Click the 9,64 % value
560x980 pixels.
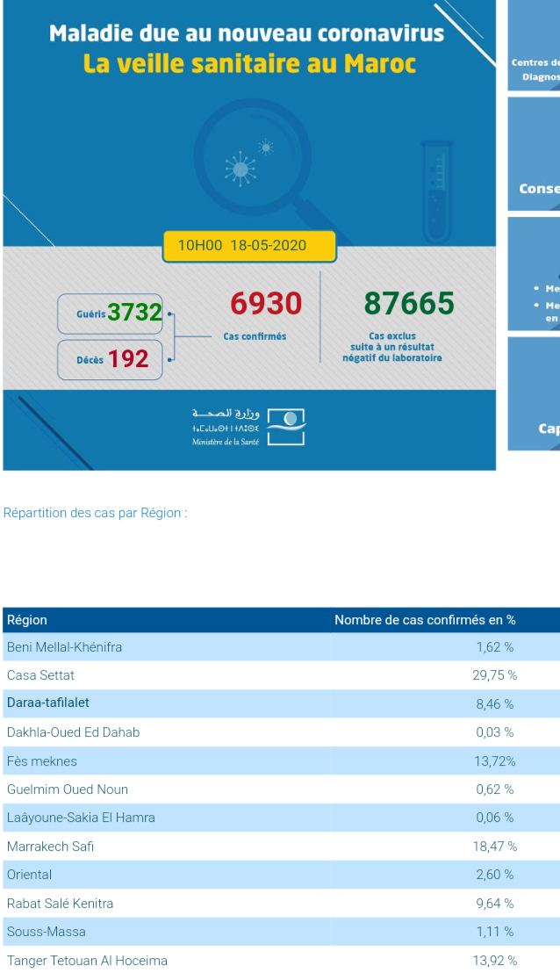(494, 903)
